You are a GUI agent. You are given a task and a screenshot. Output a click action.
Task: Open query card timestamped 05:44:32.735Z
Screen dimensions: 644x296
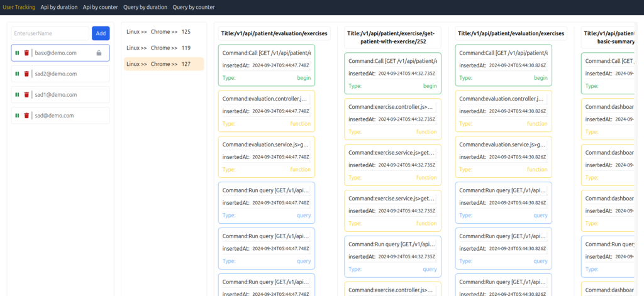click(x=392, y=256)
